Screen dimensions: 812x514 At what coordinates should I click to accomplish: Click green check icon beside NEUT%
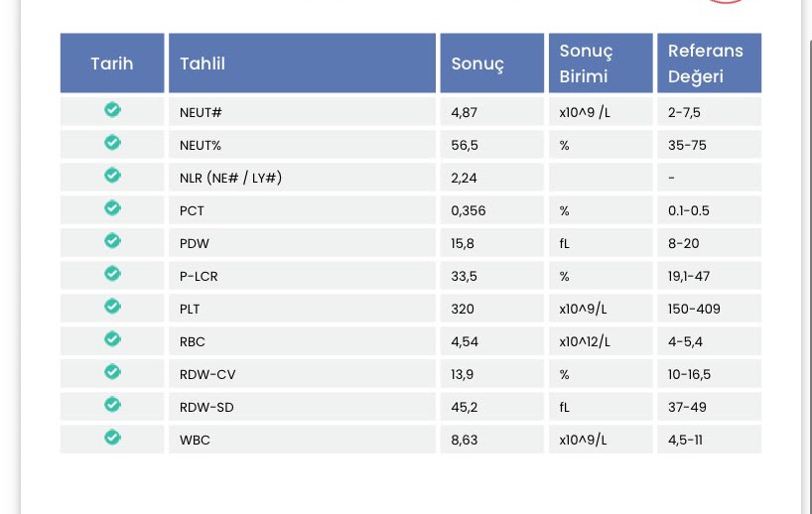tap(112, 143)
